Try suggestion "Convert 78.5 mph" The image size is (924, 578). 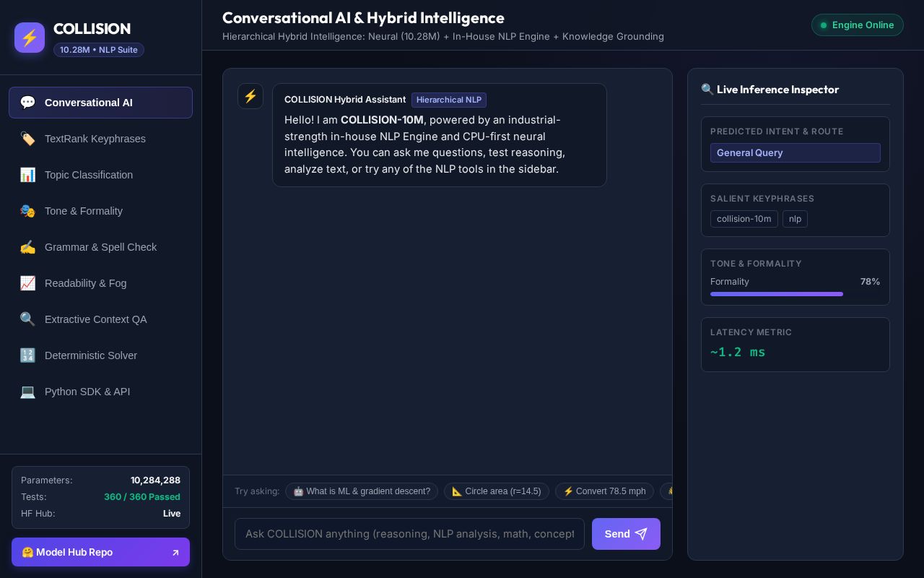pos(604,491)
